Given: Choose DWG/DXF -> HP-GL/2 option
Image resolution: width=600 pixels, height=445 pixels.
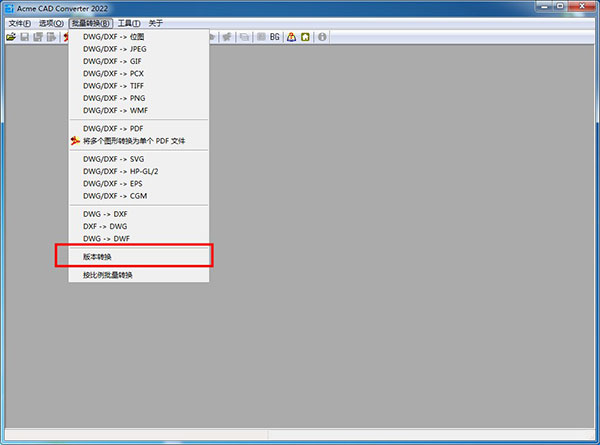Looking at the screenshot, I should pyautogui.click(x=139, y=171).
